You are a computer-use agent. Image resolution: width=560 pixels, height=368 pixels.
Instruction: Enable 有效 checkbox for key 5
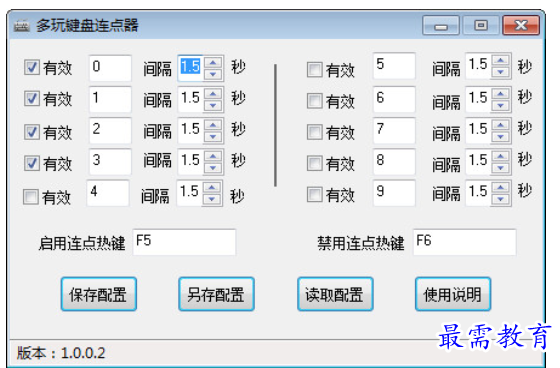pyautogui.click(x=314, y=70)
